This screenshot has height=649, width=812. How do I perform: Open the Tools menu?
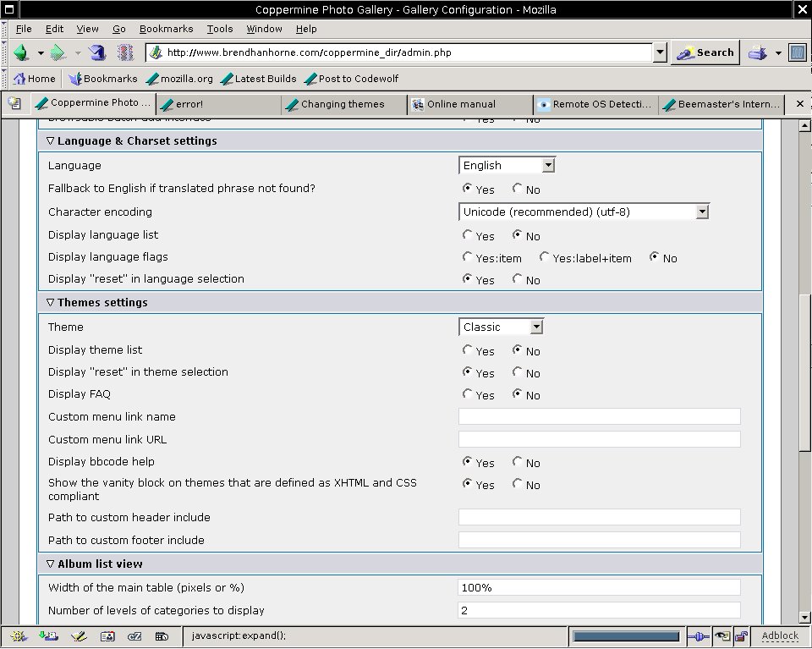coord(220,29)
